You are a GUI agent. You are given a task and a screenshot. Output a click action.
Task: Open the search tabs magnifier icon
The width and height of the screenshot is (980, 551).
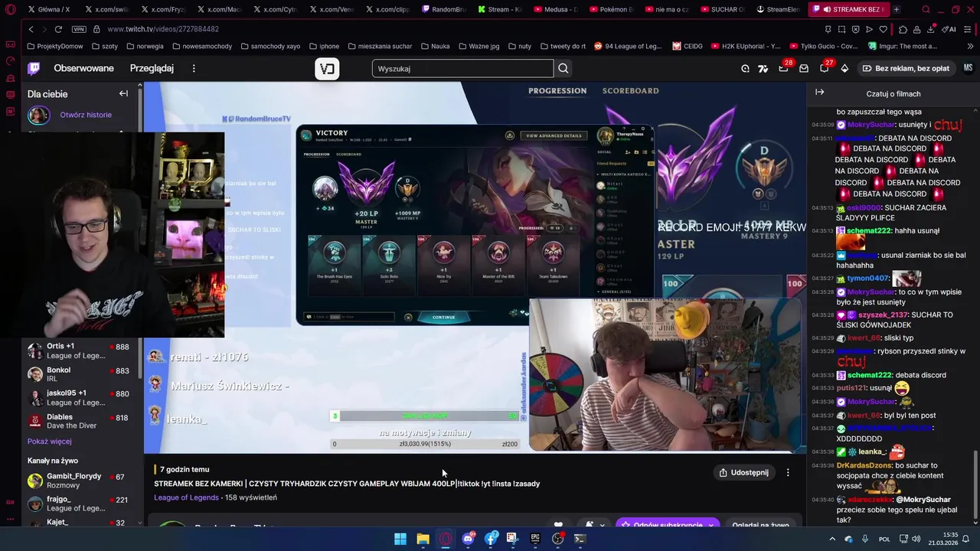[926, 9]
